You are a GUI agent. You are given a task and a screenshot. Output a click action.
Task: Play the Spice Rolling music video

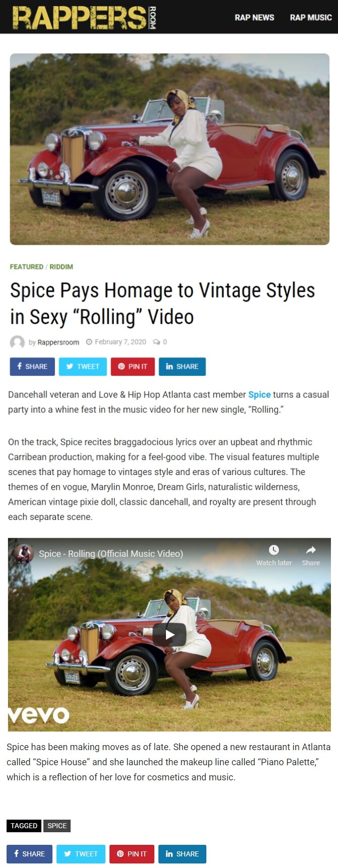[170, 635]
